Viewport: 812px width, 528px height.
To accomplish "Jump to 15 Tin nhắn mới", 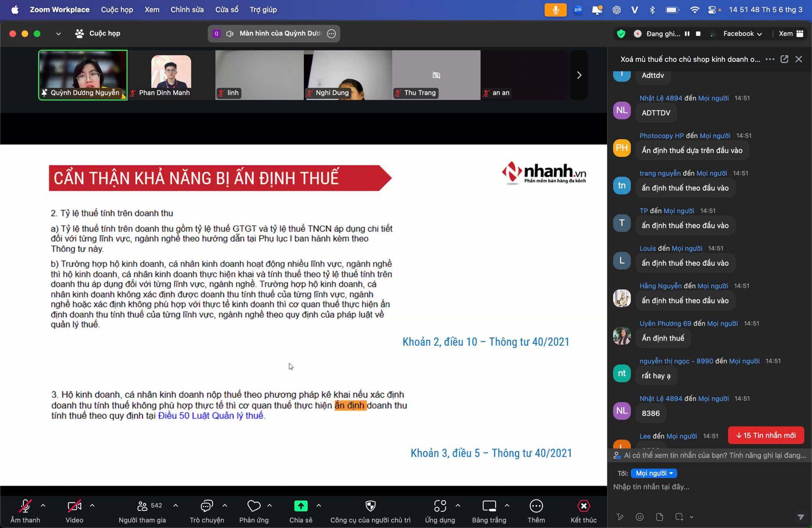I will [766, 435].
